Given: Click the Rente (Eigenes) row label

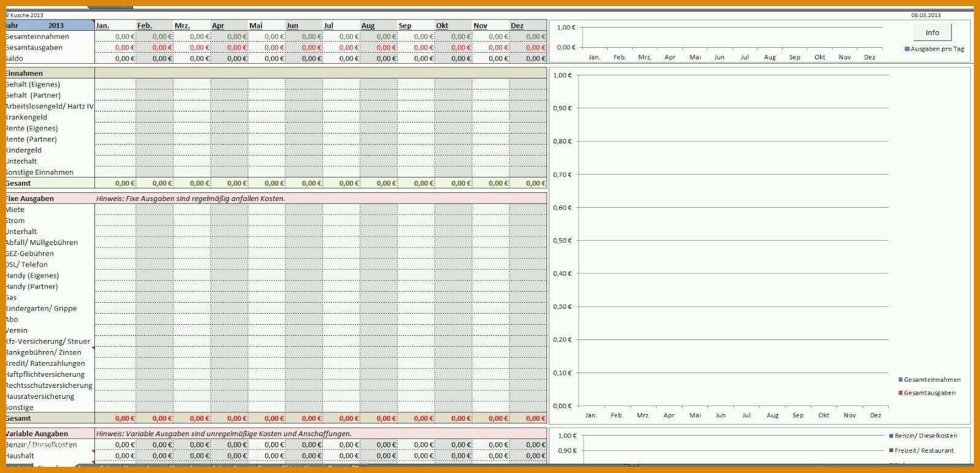Looking at the screenshot, I should (x=31, y=129).
